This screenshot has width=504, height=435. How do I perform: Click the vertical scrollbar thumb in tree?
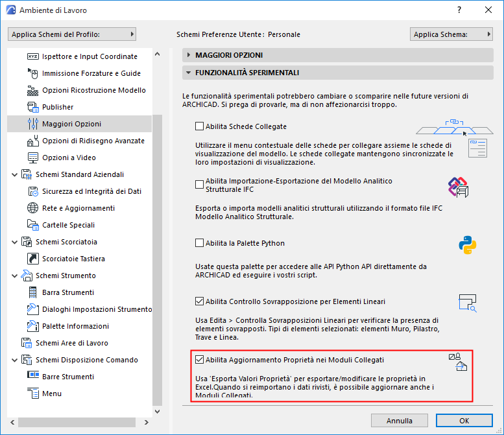pyautogui.click(x=157, y=259)
